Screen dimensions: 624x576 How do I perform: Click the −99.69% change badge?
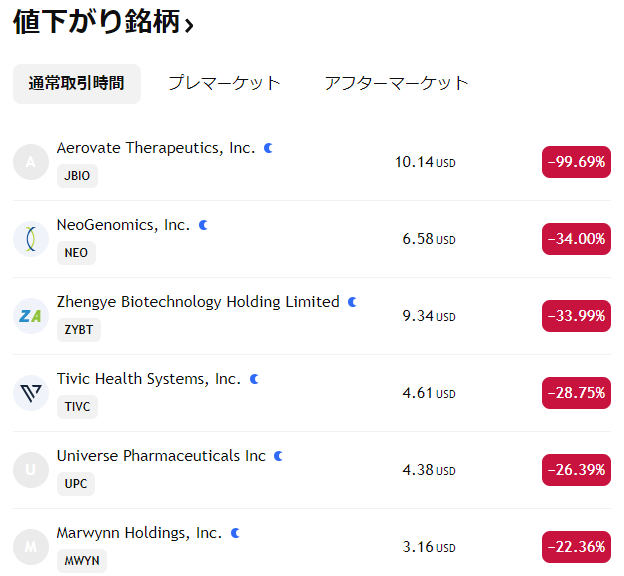576,162
